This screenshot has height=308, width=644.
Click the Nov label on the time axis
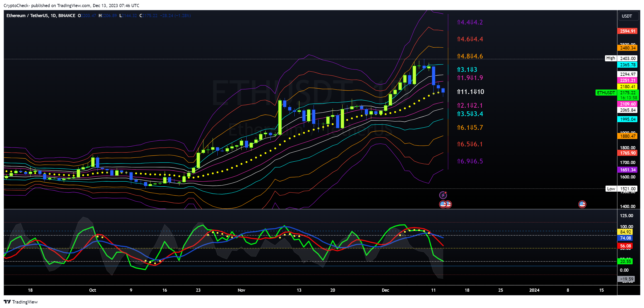241,290
